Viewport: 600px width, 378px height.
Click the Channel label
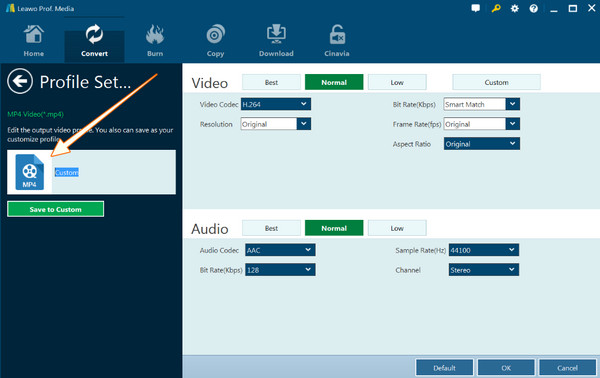[408, 270]
